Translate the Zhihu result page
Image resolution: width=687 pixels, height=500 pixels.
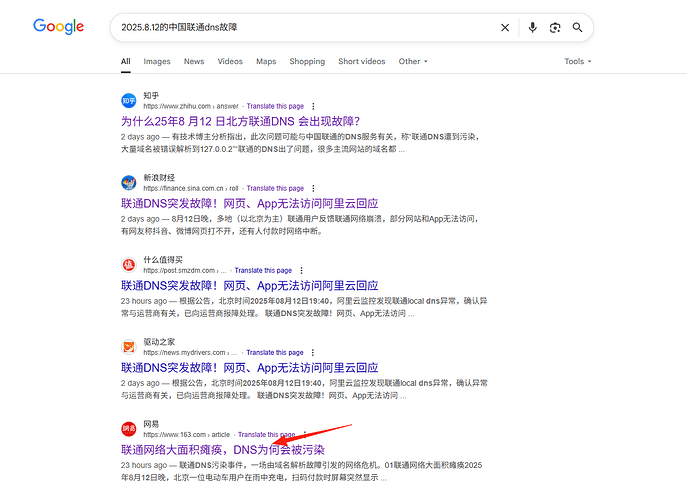275,106
